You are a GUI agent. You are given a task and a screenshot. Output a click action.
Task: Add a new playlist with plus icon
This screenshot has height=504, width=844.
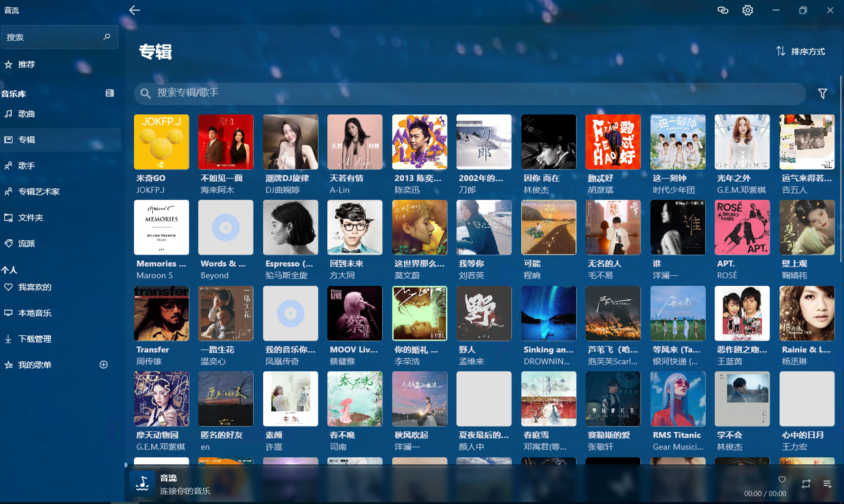point(104,364)
